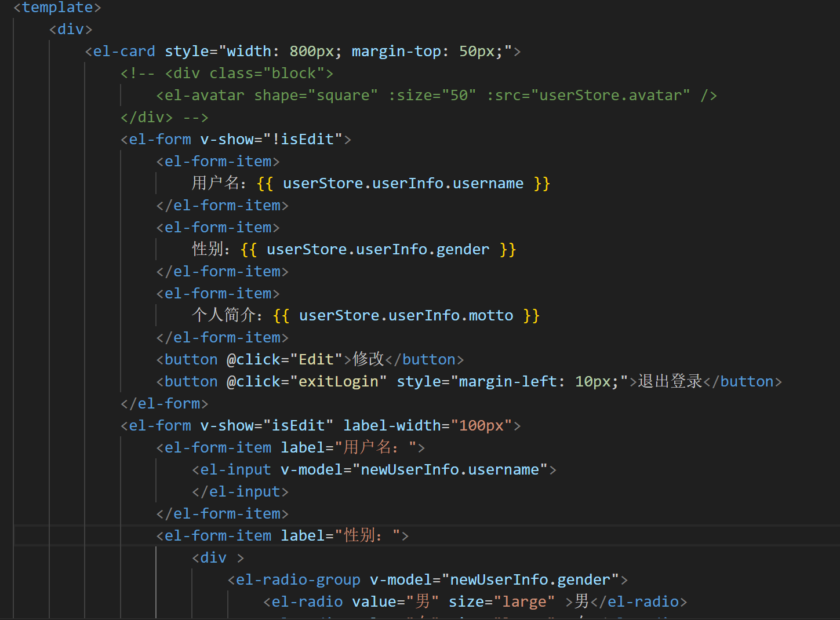Click the 修改 button text in code
Viewport: 840px width, 620px height.
(x=369, y=359)
